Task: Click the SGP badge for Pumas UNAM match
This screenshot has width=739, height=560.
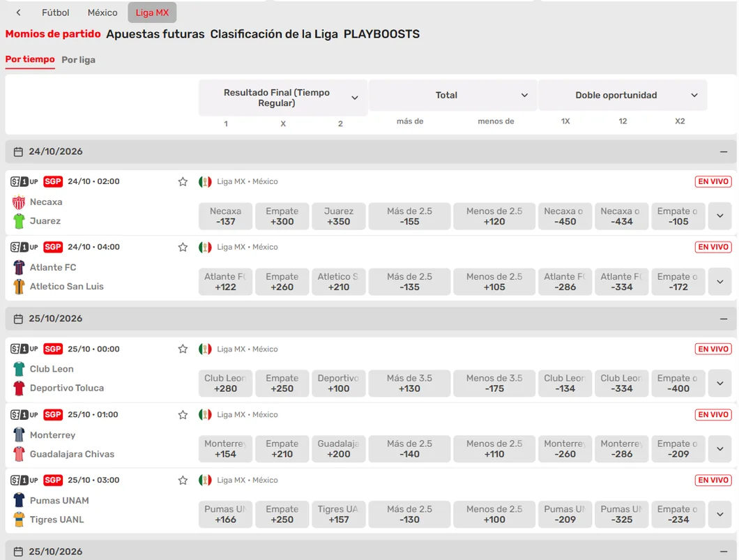Action: point(53,480)
